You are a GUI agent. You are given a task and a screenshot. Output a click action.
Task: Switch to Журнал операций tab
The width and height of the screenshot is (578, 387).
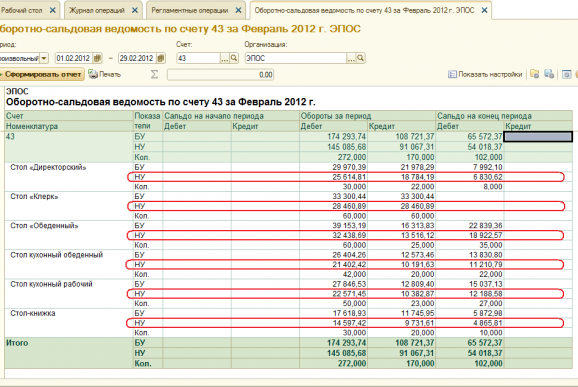tap(97, 10)
